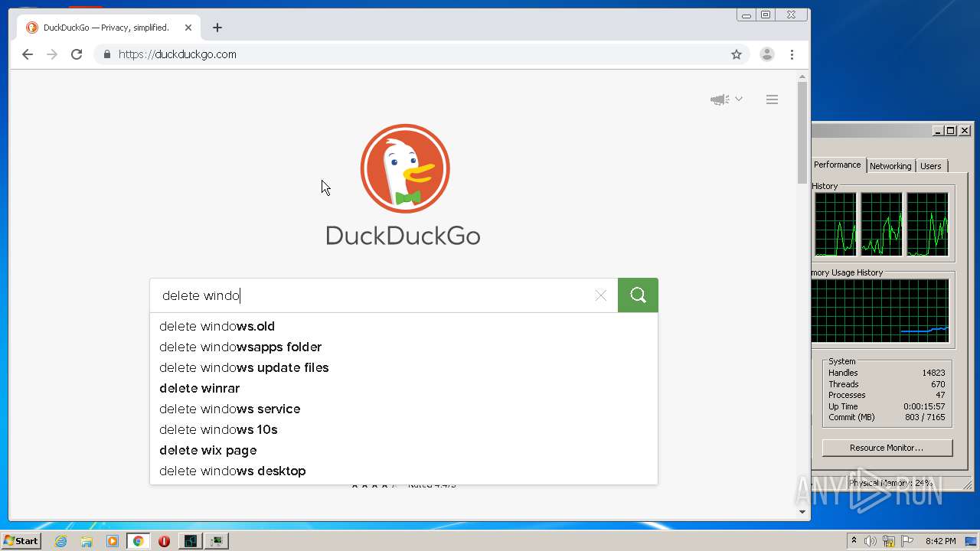Image resolution: width=980 pixels, height=551 pixels.
Task: Reload the DuckDuckGo page
Action: click(x=77, y=54)
